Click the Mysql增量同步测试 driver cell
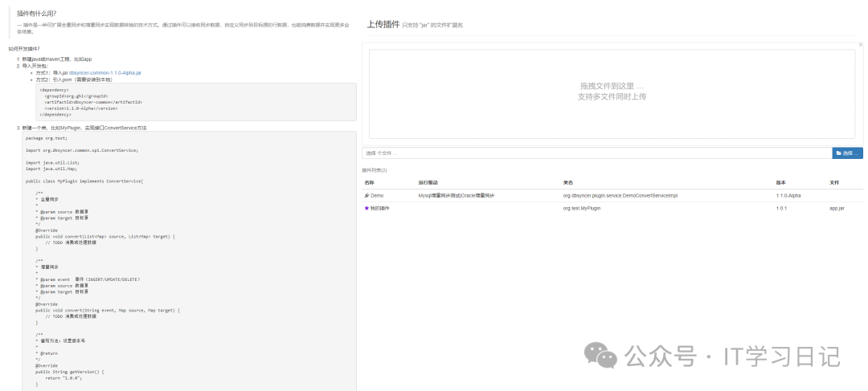The height and width of the screenshot is (391, 868). click(456, 195)
